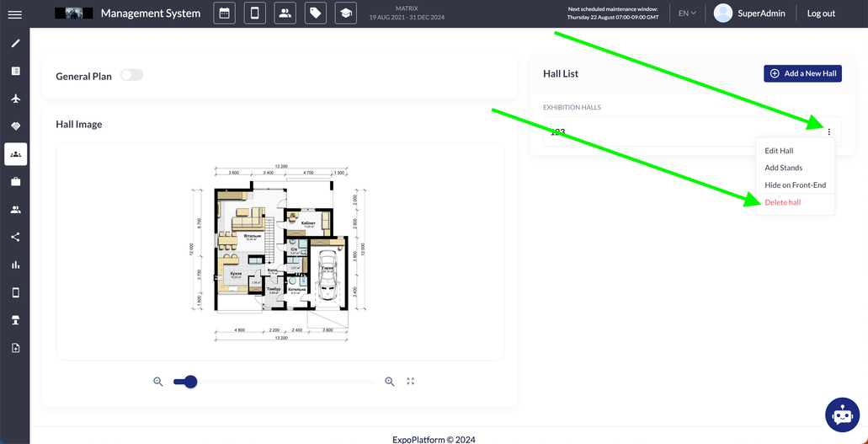Open the handshake sidebar icon

click(x=15, y=126)
